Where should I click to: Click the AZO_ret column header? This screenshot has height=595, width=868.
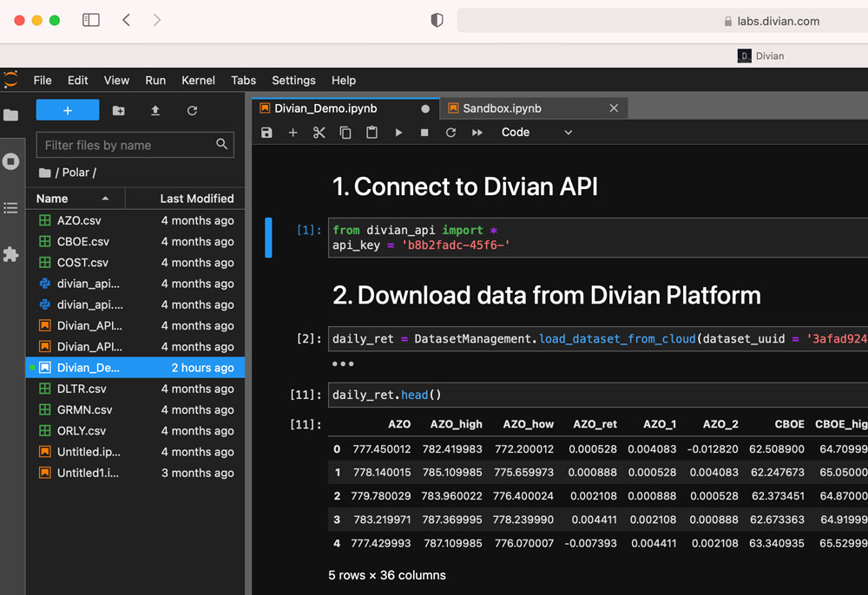pyautogui.click(x=595, y=424)
